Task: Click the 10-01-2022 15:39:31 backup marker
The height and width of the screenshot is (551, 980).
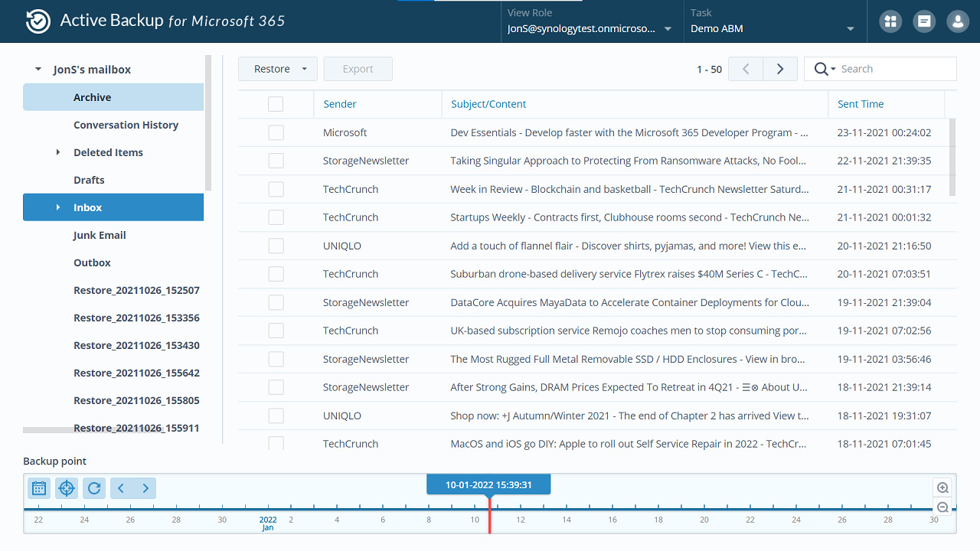Action: (x=488, y=484)
